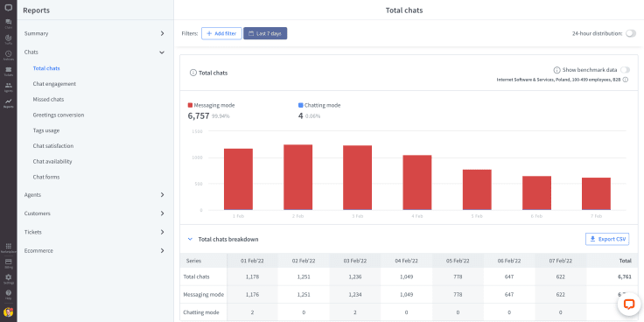The width and height of the screenshot is (644, 322).
Task: Click the Add filter button
Action: pos(221,33)
